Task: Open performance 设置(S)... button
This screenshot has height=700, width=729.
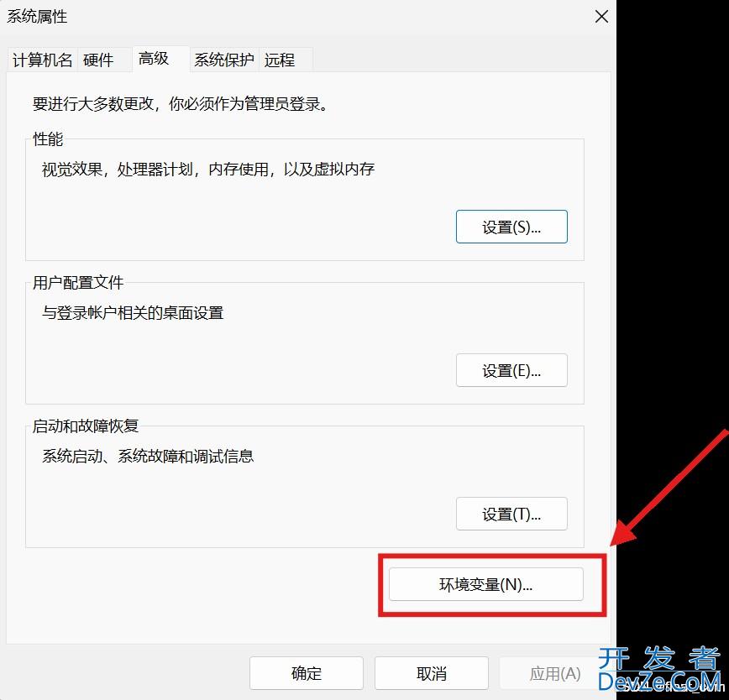Action: pos(511,227)
